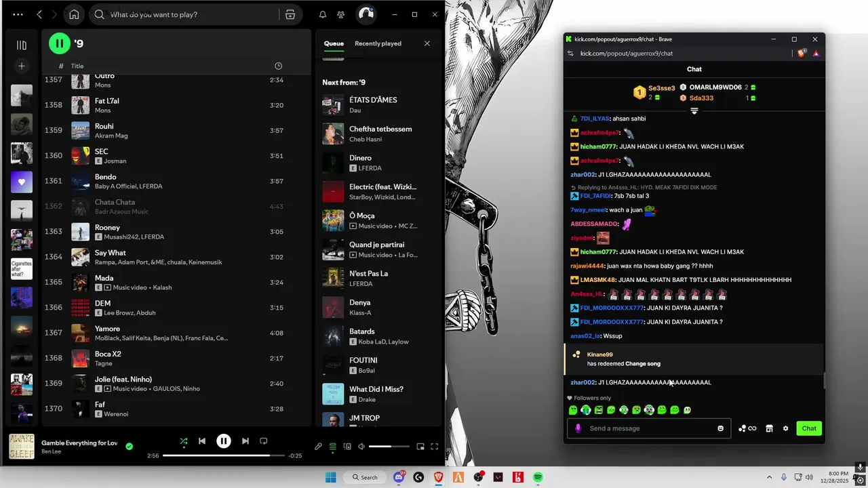Open the Spotify three-dots menu
The width and height of the screenshot is (868, 488).
coord(18,14)
